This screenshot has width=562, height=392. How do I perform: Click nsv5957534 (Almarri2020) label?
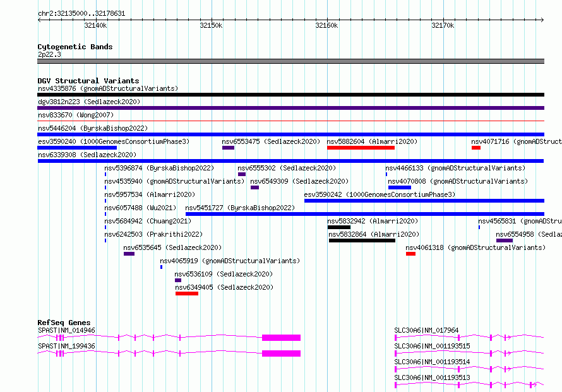[150, 194]
